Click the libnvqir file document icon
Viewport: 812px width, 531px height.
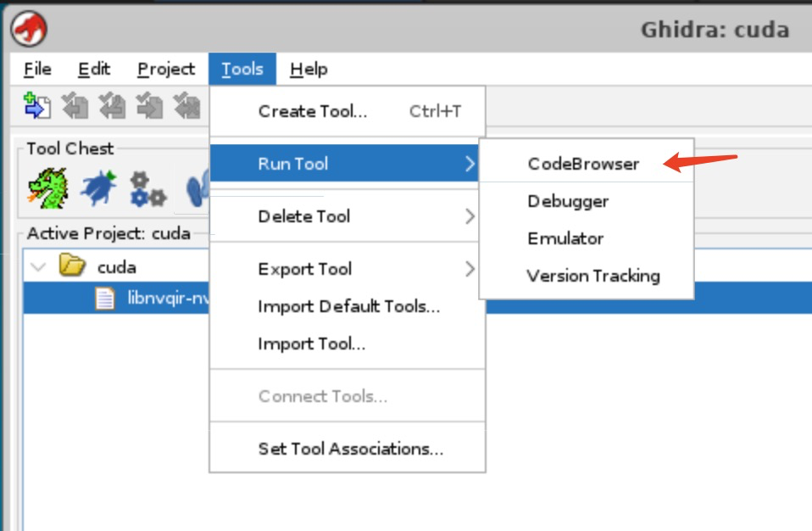(x=105, y=299)
